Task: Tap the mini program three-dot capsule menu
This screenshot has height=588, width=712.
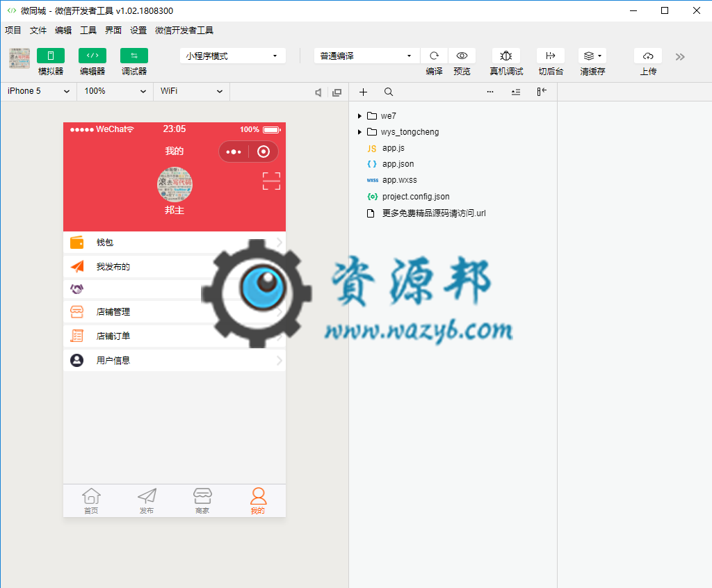Action: [x=234, y=152]
